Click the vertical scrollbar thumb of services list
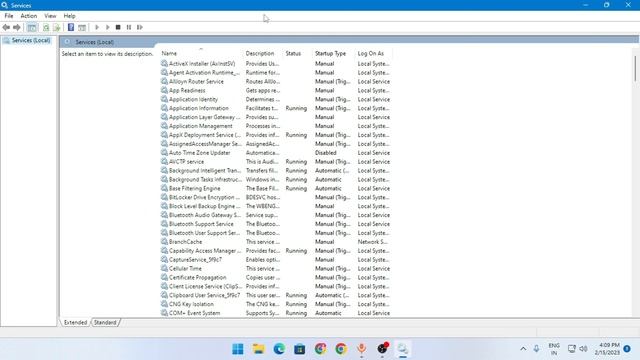 pos(636,68)
